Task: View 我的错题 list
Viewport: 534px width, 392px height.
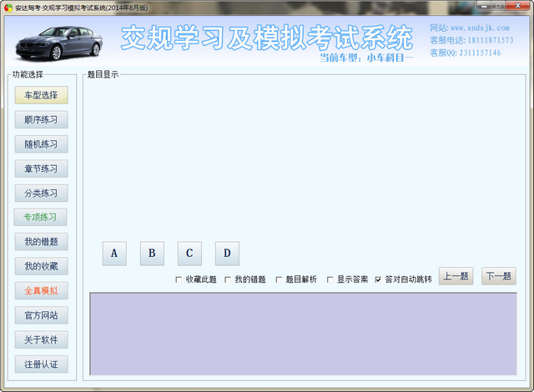Action: [41, 242]
